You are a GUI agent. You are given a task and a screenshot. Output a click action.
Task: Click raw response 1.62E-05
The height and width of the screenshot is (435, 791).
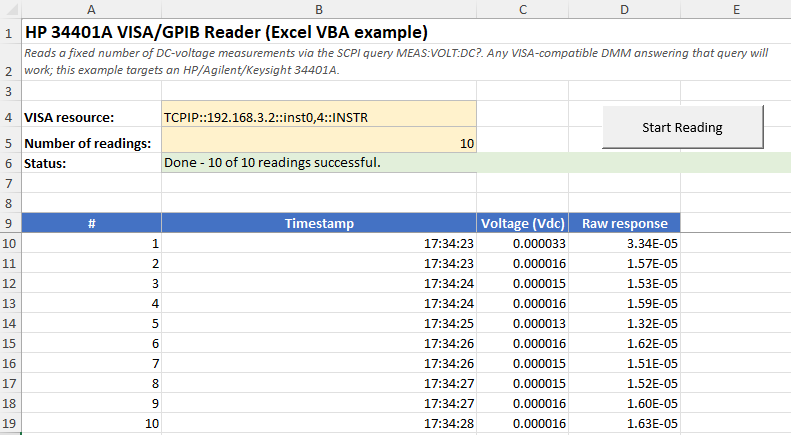pos(625,343)
